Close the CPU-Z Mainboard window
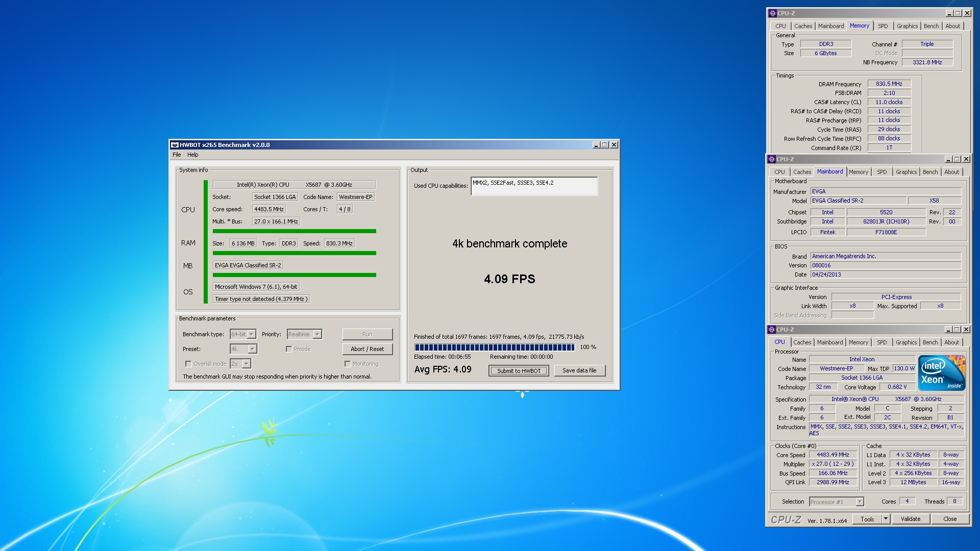This screenshot has width=980, height=551. pos(966,159)
